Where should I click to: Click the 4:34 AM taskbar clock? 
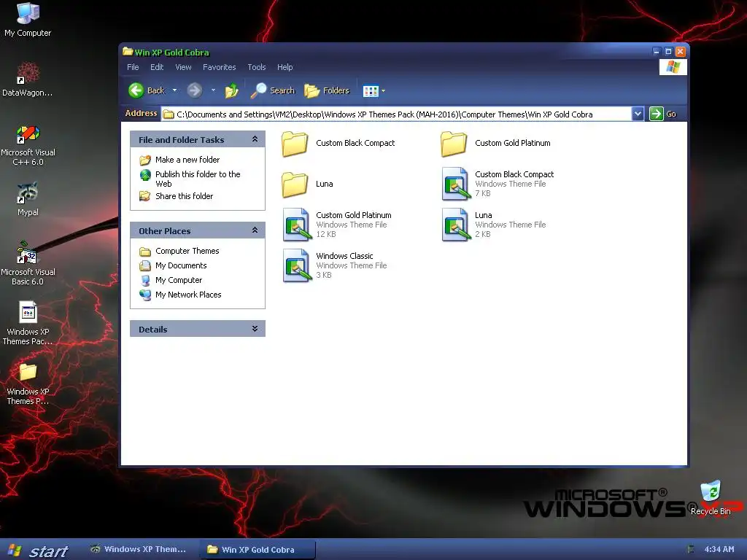719,550
